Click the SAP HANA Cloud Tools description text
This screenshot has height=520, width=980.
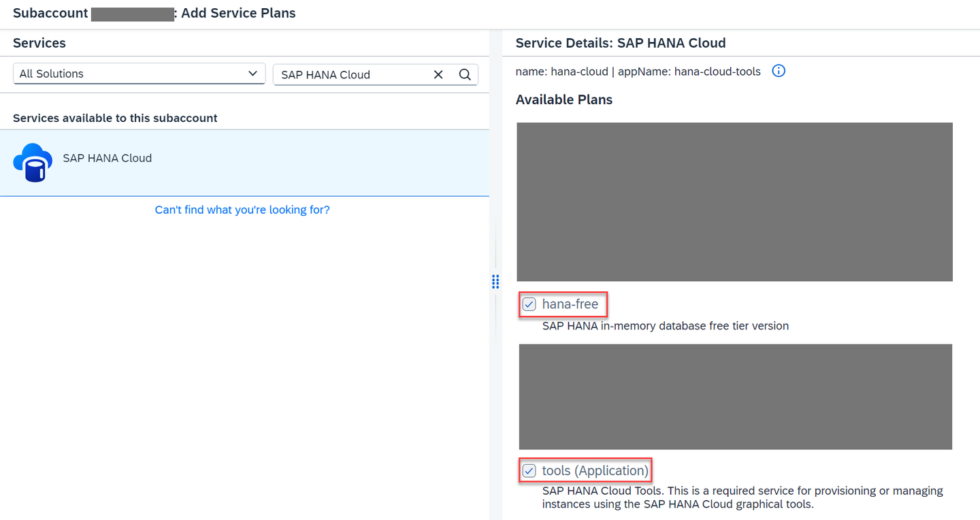(742, 498)
